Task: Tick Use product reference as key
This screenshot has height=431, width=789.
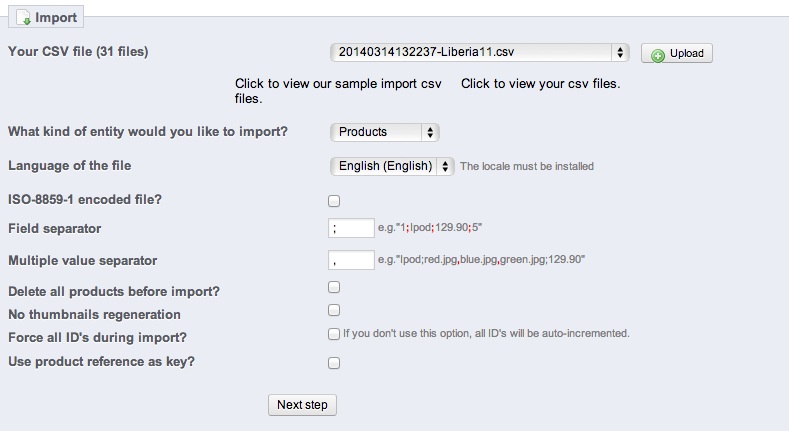Action: pyautogui.click(x=335, y=363)
